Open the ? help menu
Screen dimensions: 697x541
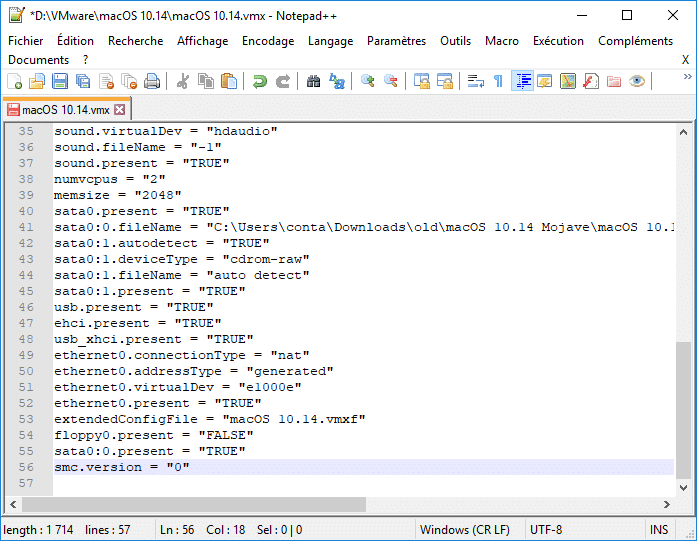pyautogui.click(x=85, y=60)
